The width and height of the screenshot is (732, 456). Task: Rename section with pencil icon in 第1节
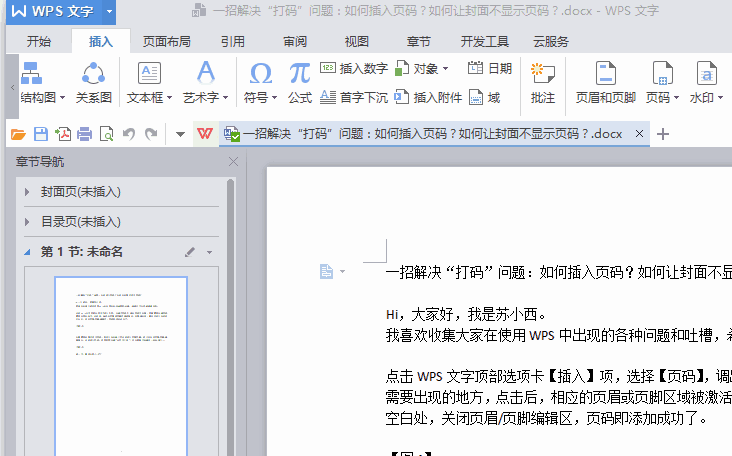(x=190, y=252)
